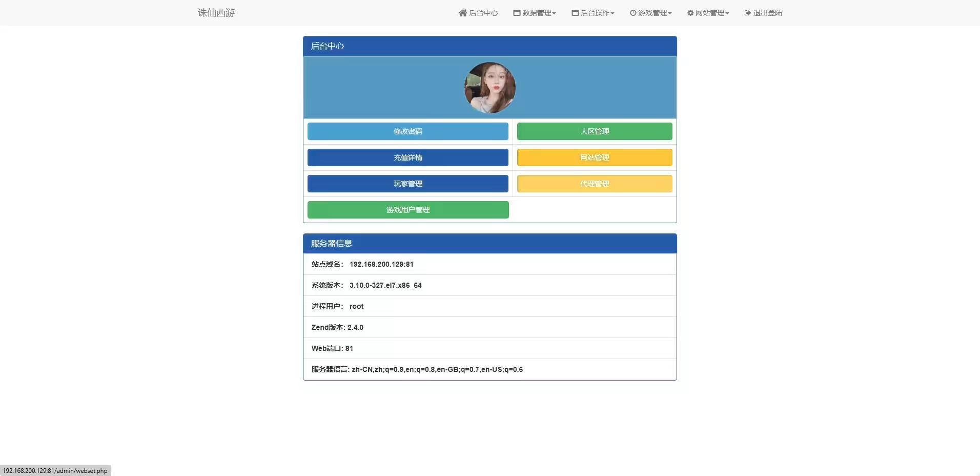The image size is (980, 476).
Task: Expand the 网站管理 navbar dropdown
Action: click(708, 13)
